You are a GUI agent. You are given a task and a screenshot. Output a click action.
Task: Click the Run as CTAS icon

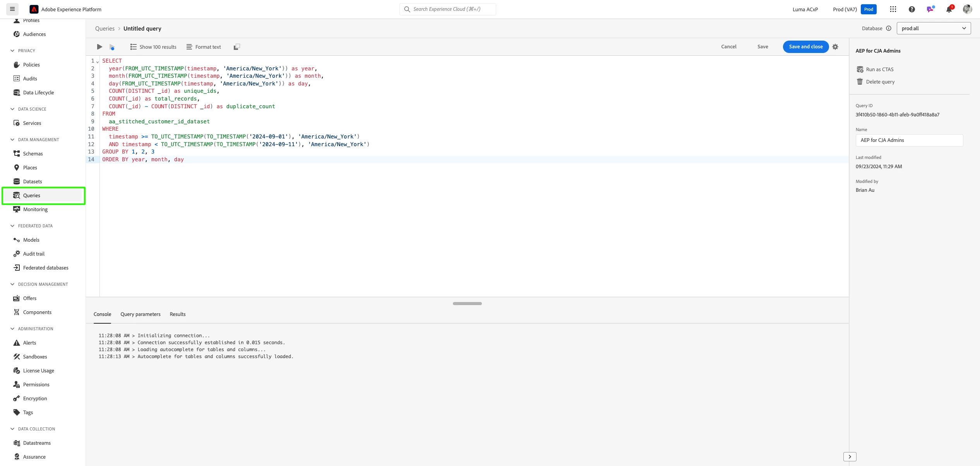coord(860,69)
